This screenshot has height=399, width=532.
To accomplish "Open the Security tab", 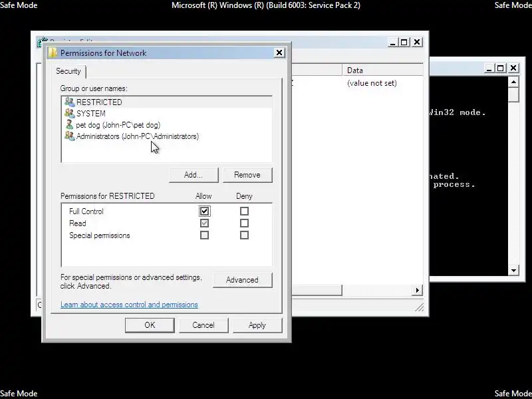I will pos(68,71).
